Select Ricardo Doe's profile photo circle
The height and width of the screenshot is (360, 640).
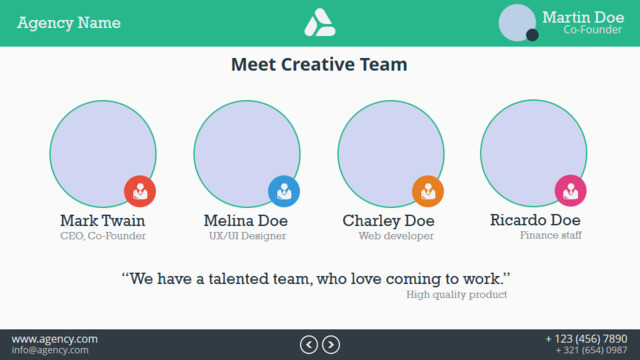(534, 153)
